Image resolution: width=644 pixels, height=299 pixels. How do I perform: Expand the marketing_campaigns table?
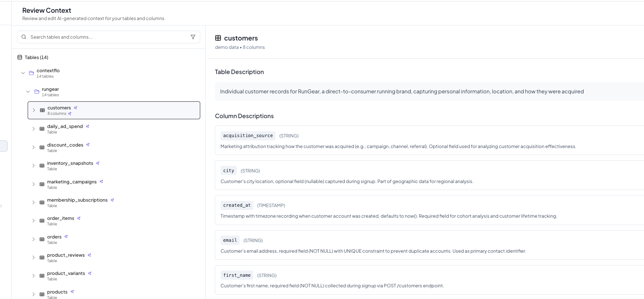(33, 184)
